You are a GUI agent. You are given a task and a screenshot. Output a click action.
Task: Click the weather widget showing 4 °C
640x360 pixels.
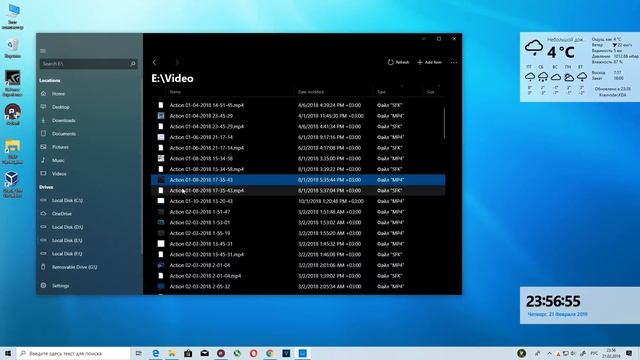[580, 67]
